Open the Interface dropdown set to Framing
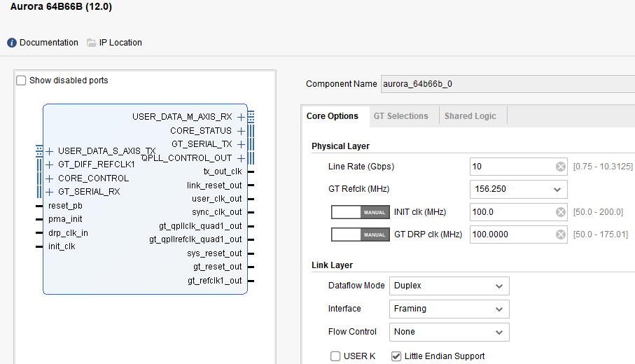 (449, 309)
